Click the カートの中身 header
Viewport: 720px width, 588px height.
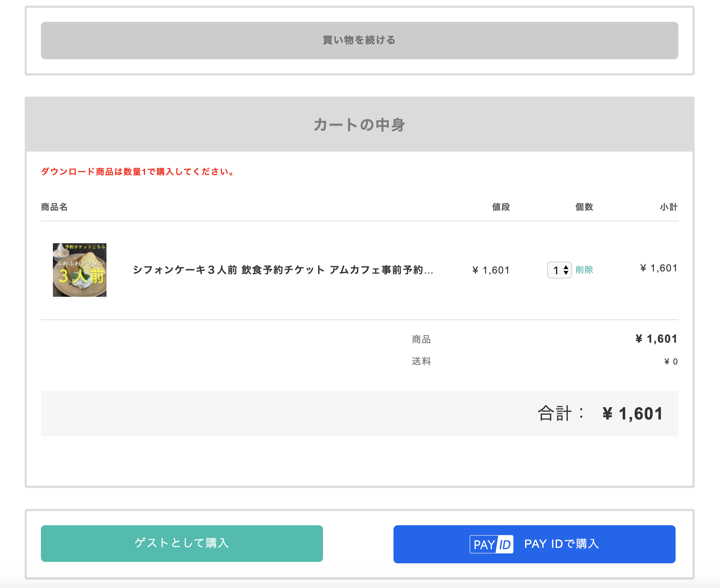pyautogui.click(x=359, y=125)
